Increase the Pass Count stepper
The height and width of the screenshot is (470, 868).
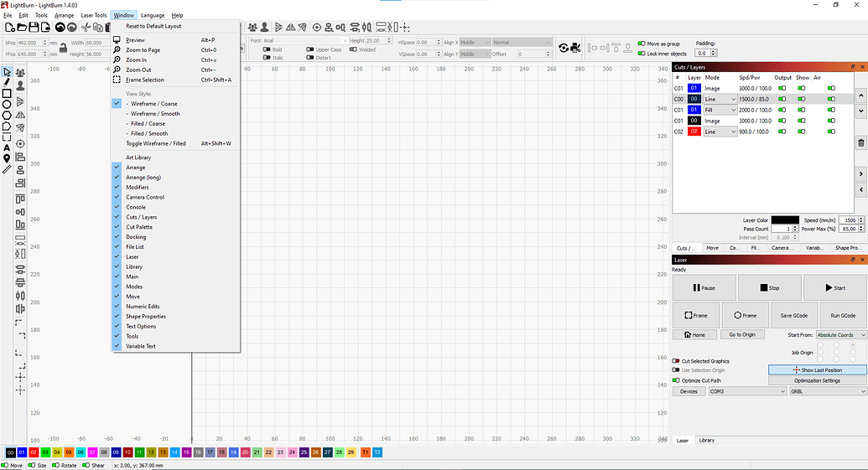click(x=796, y=227)
